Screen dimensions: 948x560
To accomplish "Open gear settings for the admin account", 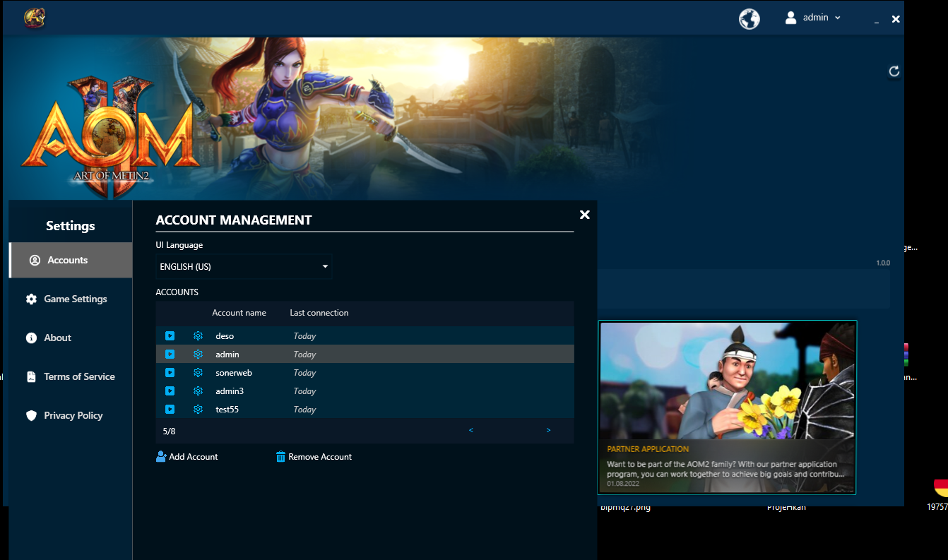I will [198, 355].
